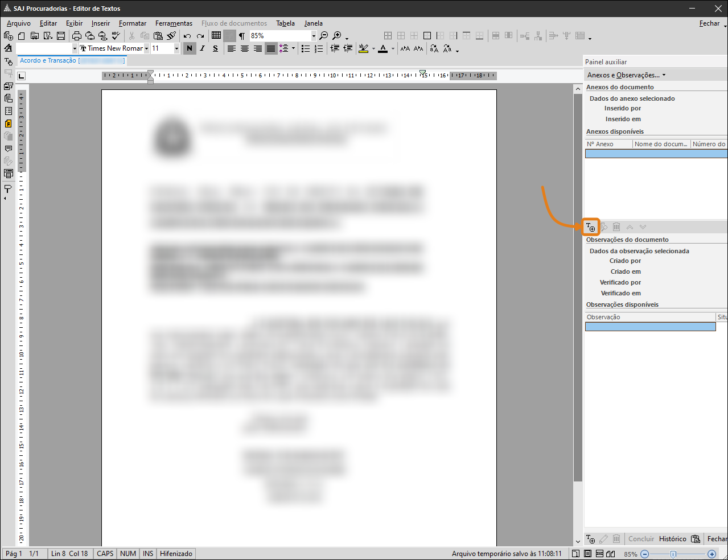This screenshot has height=560, width=728.
Task: Insert a table using the grid icon
Action: [216, 35]
